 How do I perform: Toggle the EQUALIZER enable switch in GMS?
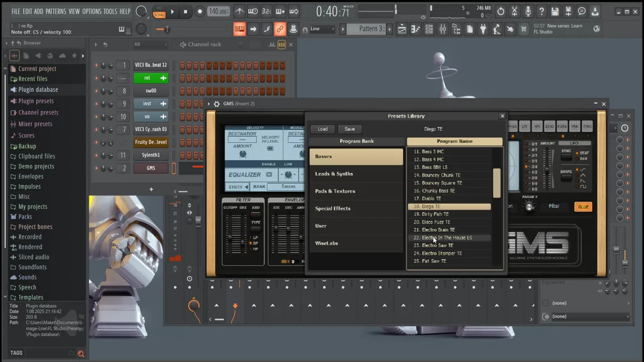[269, 174]
